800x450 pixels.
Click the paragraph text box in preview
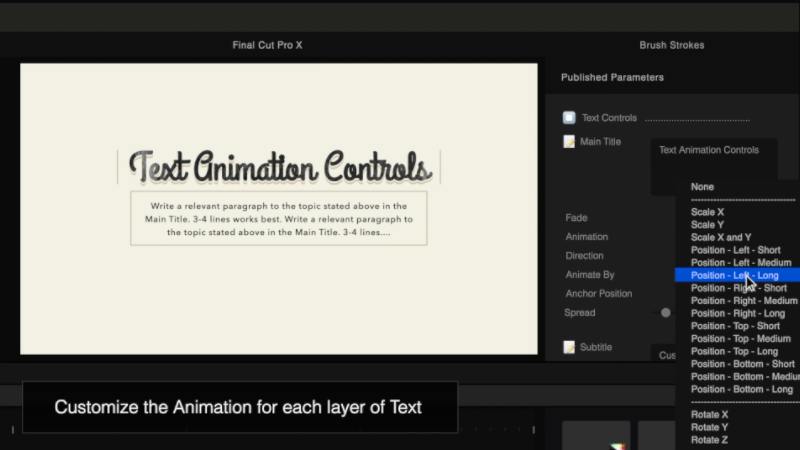tap(279, 219)
